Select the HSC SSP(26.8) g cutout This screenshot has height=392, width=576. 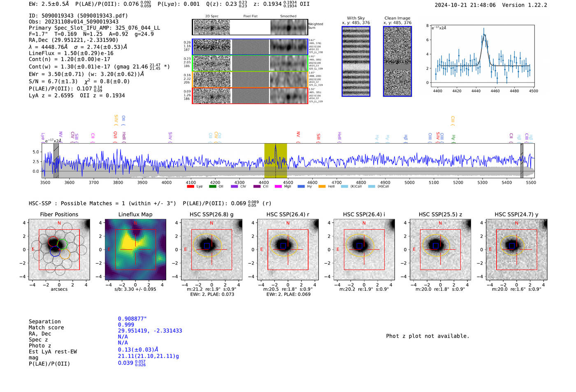(211, 250)
